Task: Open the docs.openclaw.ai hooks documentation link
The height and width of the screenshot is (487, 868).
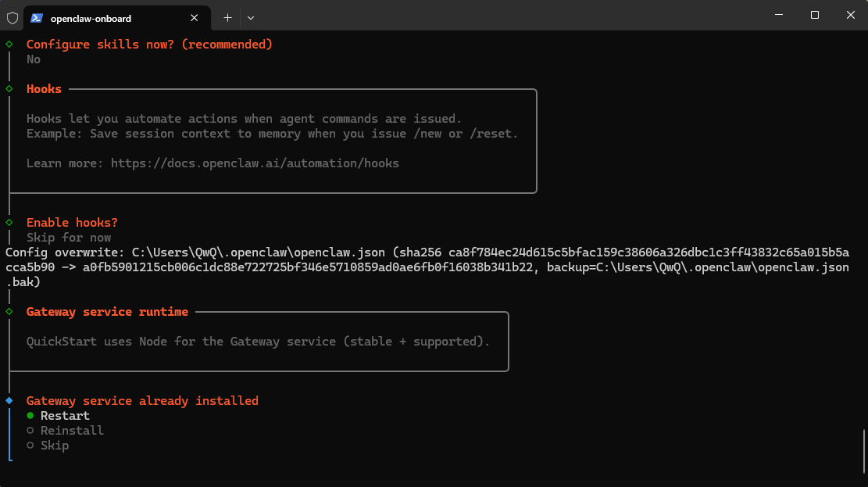Action: coord(255,163)
